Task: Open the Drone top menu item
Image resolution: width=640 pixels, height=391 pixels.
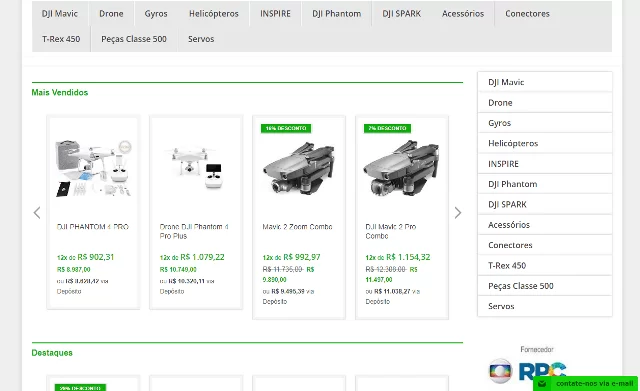Action: point(111,13)
